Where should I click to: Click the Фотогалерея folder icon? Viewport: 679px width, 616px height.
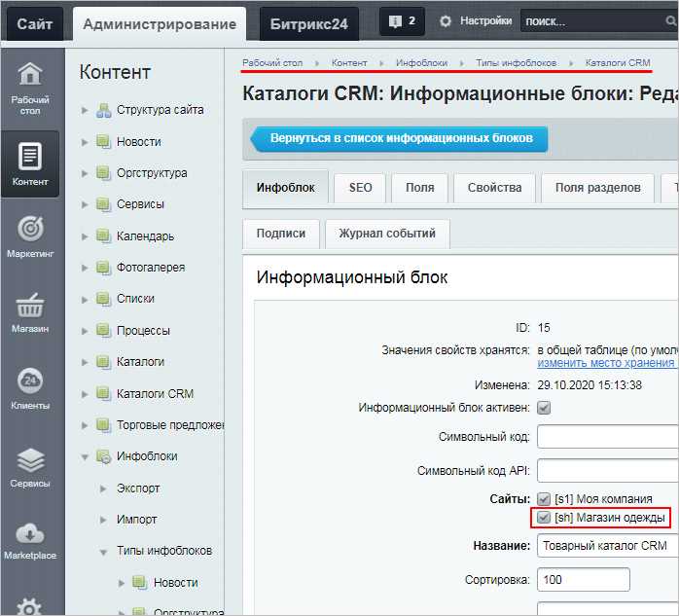(x=103, y=268)
